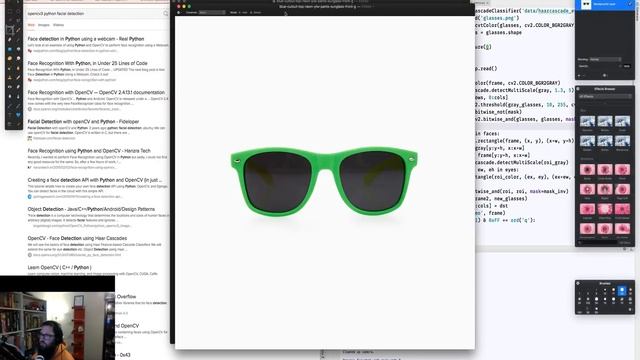Click the magnifier icon in browser search field
640x360 pixels.
pyautogui.click(x=166, y=13)
